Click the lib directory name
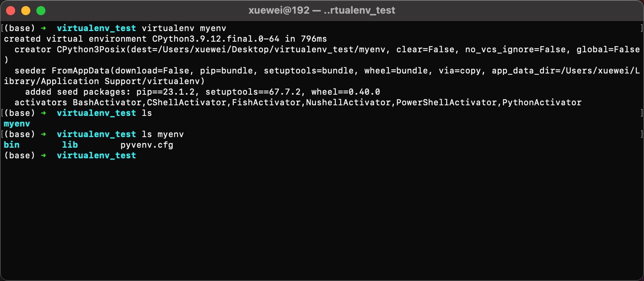Viewport: 644px width, 281px height. [x=70, y=145]
